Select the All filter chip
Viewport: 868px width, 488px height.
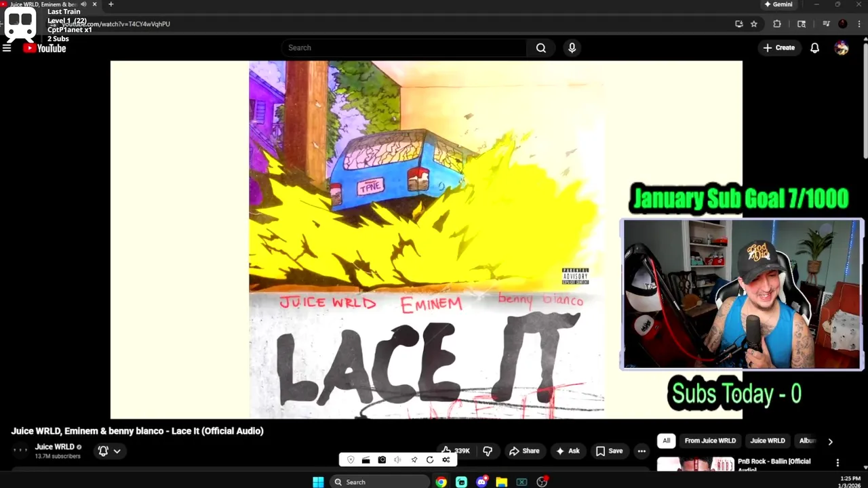point(666,441)
